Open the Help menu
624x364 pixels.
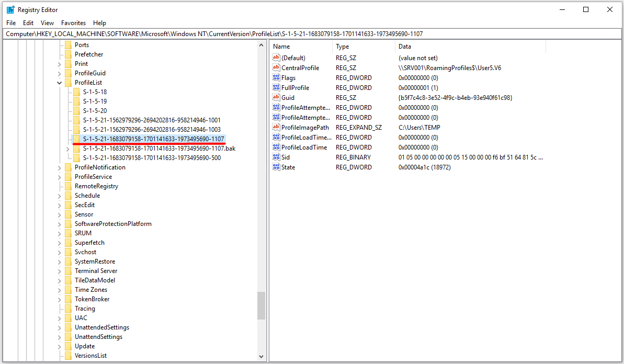(x=99, y=22)
